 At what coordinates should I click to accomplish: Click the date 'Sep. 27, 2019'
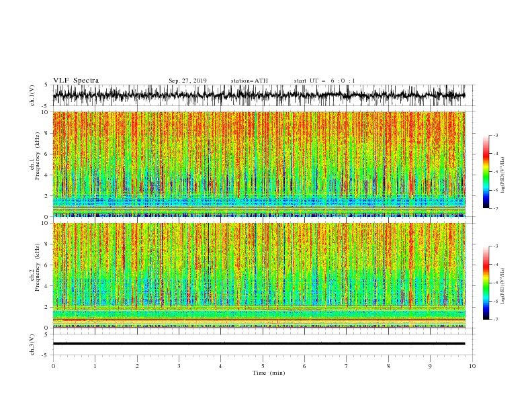coord(187,81)
